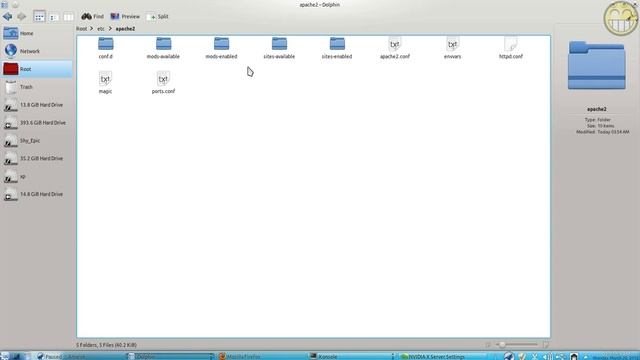Go forward using the Forward arrow
This screenshot has height=360, width=640.
[21, 16]
